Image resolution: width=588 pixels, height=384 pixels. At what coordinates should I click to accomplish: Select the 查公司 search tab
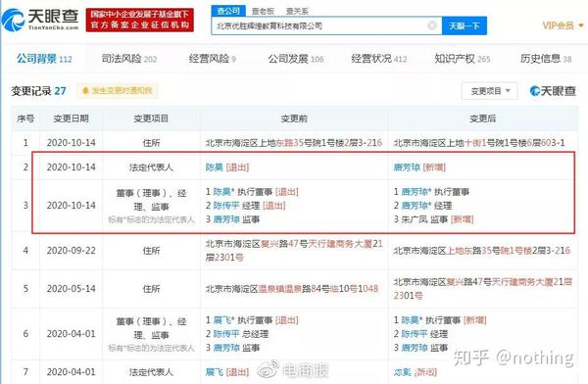click(228, 11)
